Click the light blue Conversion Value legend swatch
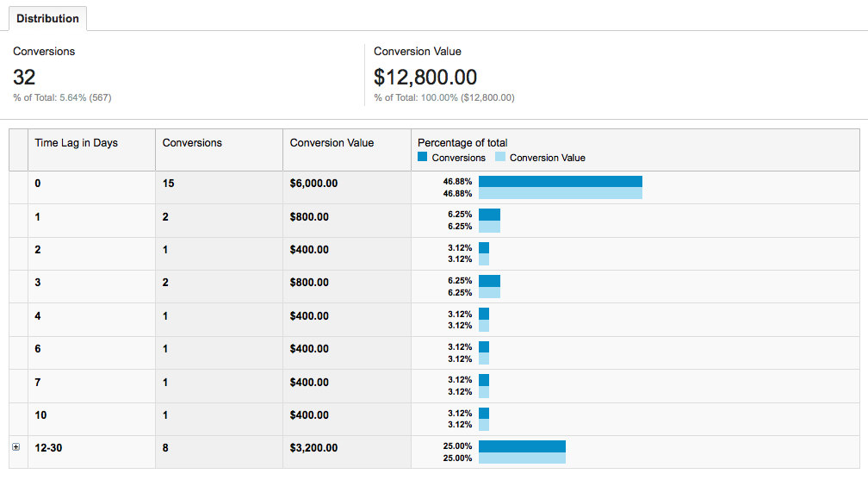The image size is (868, 480). click(x=500, y=158)
